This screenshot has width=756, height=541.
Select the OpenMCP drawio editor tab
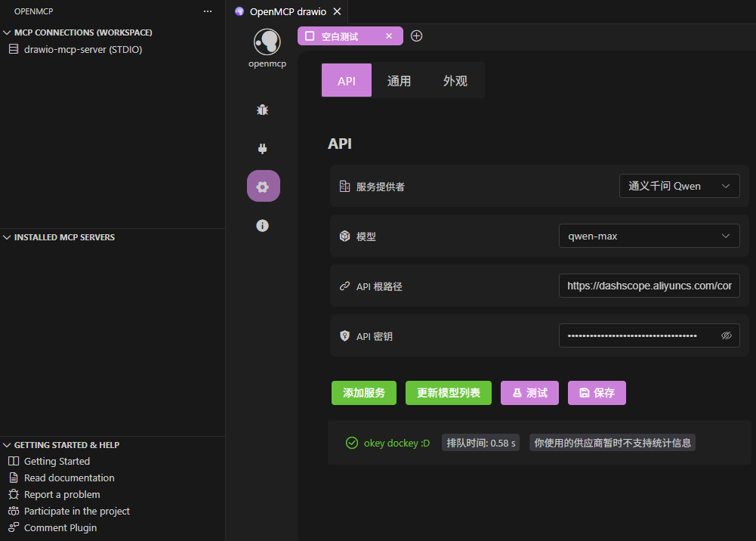point(288,11)
